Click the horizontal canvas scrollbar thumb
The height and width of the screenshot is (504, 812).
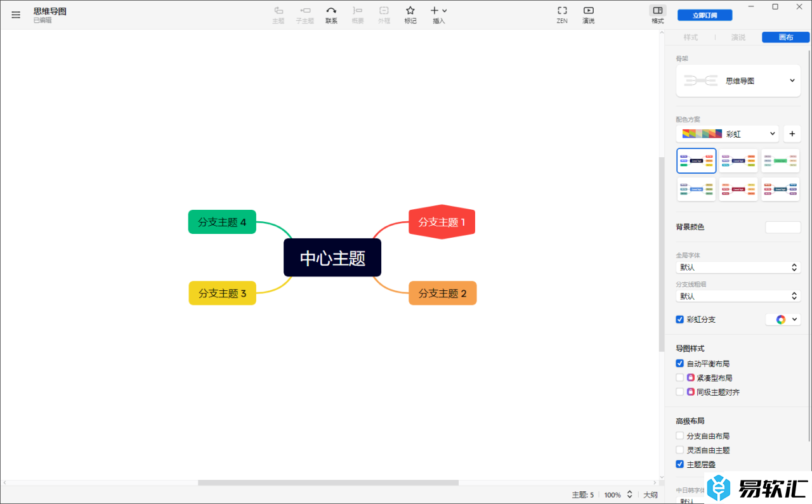[328, 483]
